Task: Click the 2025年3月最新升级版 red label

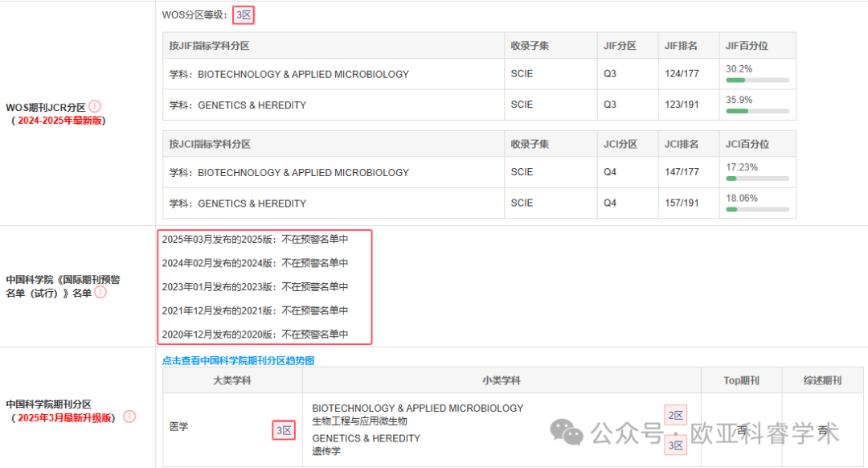Action: point(65,418)
